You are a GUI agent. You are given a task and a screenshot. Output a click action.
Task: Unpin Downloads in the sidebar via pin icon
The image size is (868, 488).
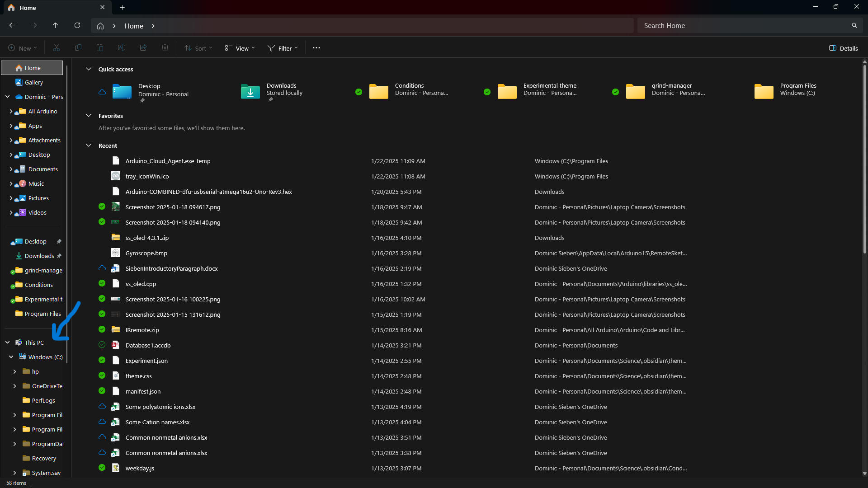click(59, 256)
